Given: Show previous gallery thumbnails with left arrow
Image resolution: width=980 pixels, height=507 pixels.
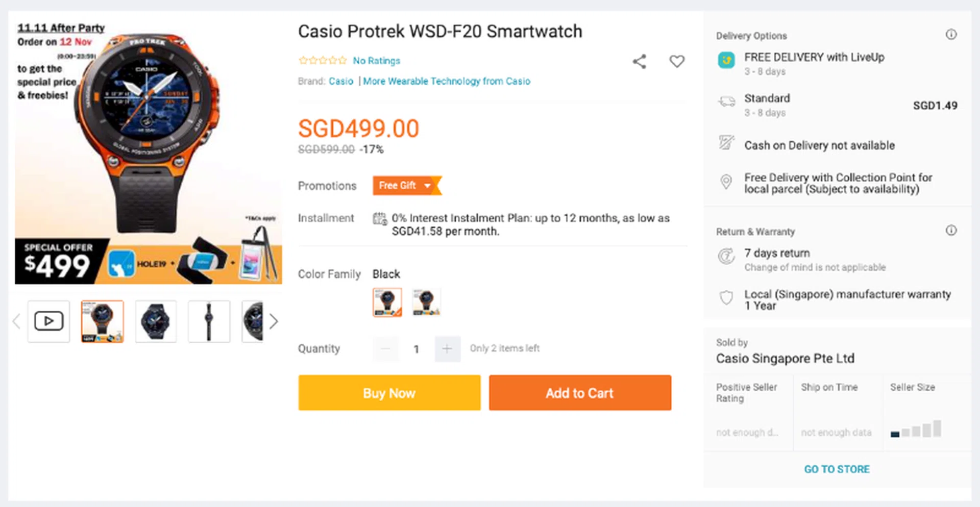Looking at the screenshot, I should coord(16,321).
